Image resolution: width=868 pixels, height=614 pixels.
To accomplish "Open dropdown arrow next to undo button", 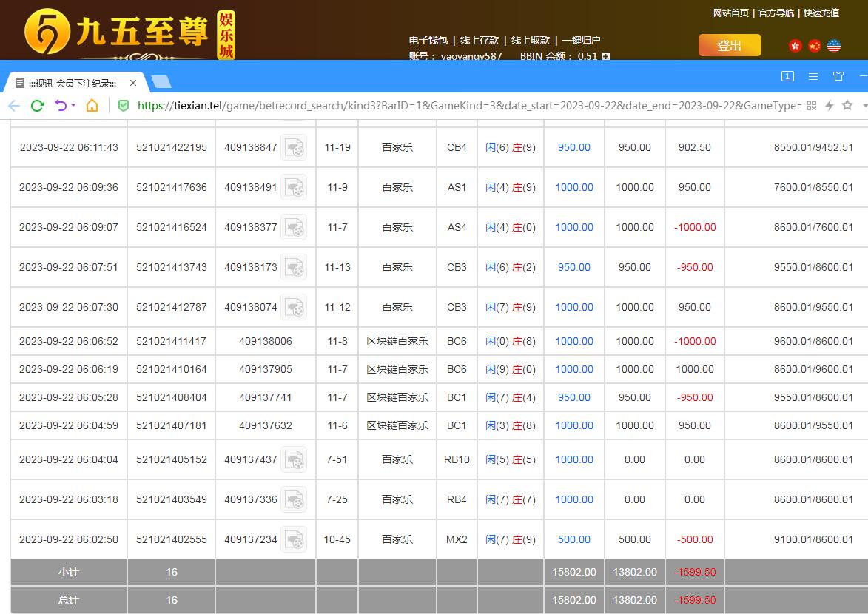I will pyautogui.click(x=73, y=106).
